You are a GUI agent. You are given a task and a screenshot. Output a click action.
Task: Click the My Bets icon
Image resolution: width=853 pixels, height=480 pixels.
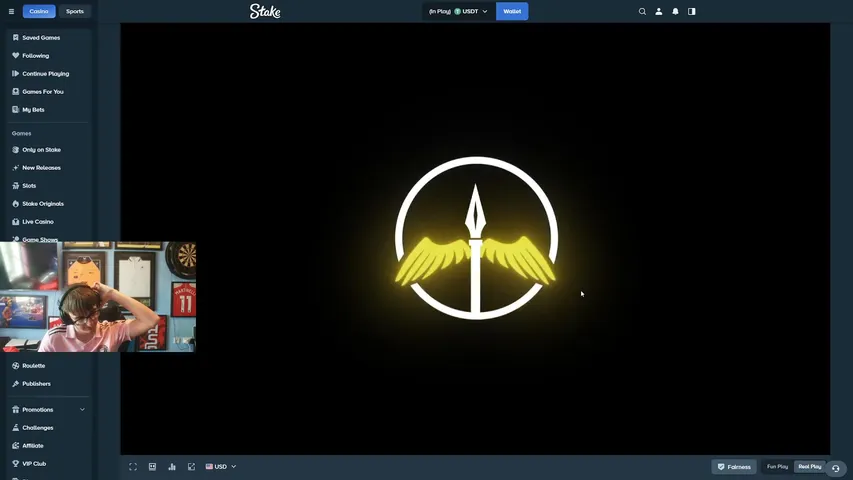coord(15,109)
